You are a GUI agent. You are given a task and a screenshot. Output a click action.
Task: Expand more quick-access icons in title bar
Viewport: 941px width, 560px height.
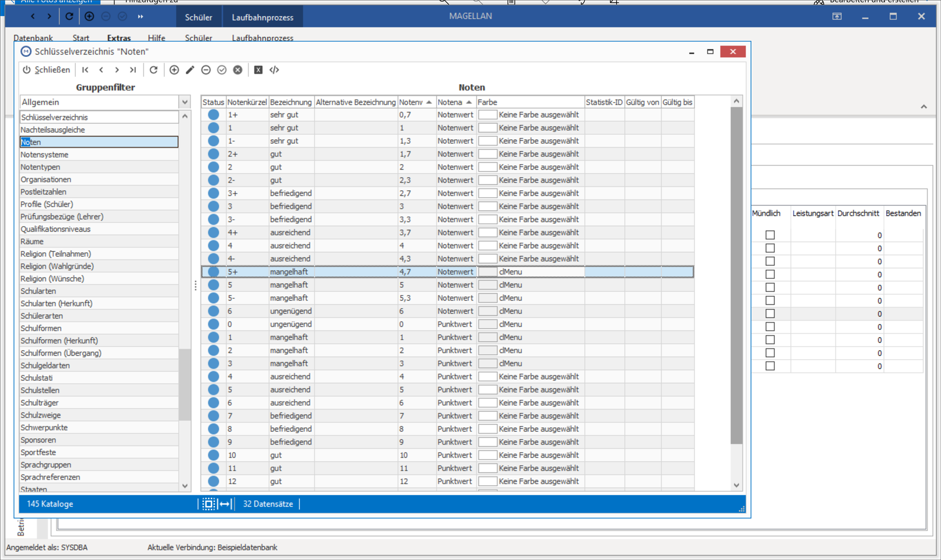[140, 17]
